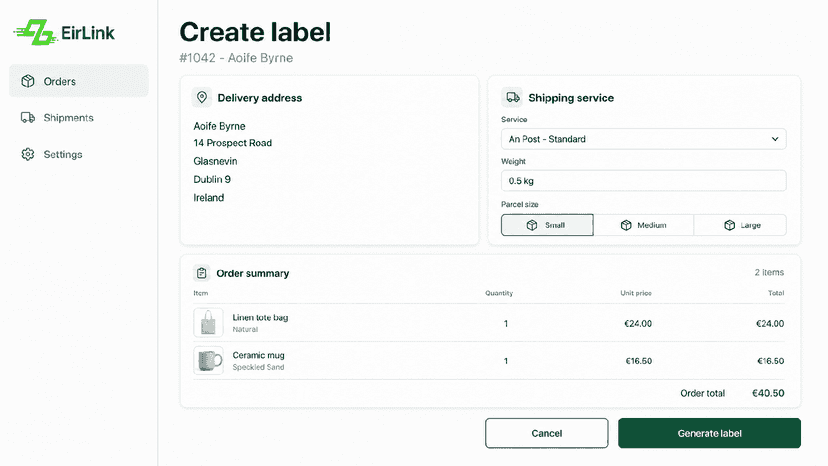This screenshot has width=828, height=466.
Task: Click the 'Shipping service' heading
Action: [571, 98]
